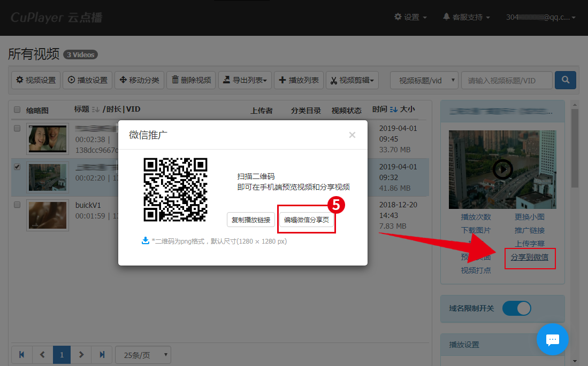
Task: Click the 删除视频 toolbar button
Action: click(191, 80)
